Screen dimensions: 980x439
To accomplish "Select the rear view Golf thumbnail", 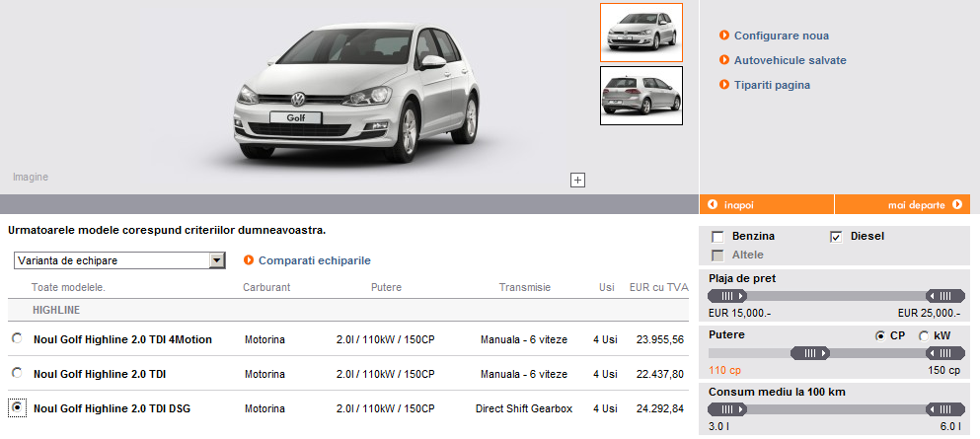I will point(641,96).
